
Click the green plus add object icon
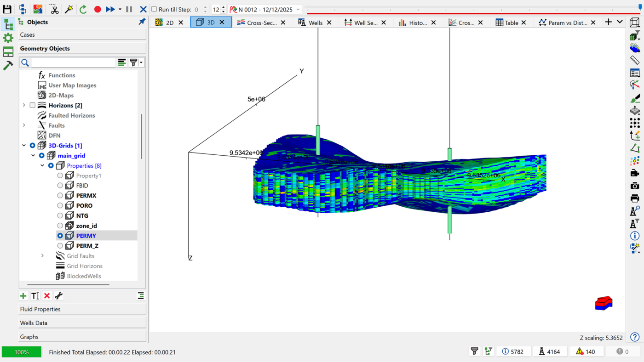click(23, 296)
